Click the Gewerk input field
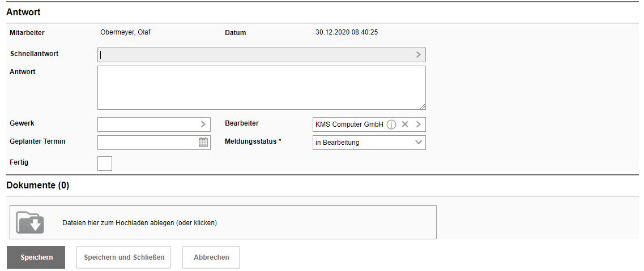The width and height of the screenshot is (644, 271). (147, 124)
